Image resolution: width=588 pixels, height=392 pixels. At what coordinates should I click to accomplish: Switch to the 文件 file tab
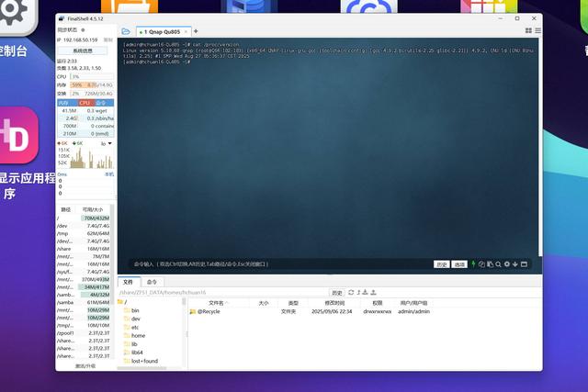(129, 282)
